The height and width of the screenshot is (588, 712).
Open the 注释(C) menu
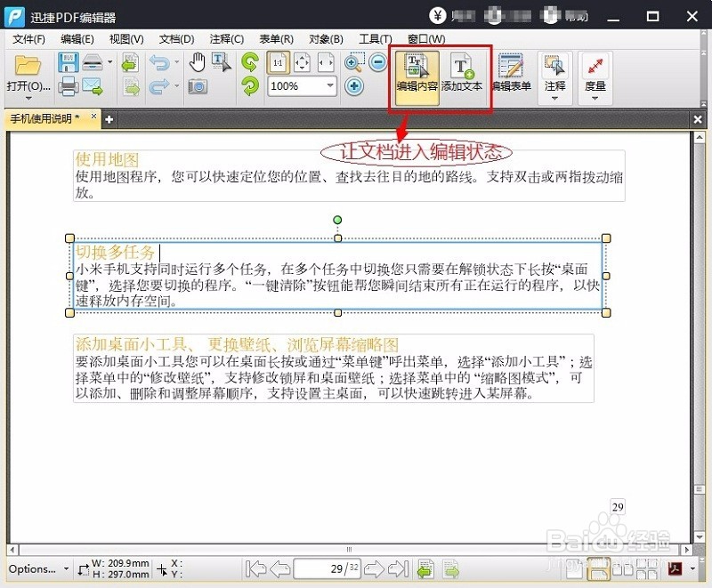click(227, 39)
